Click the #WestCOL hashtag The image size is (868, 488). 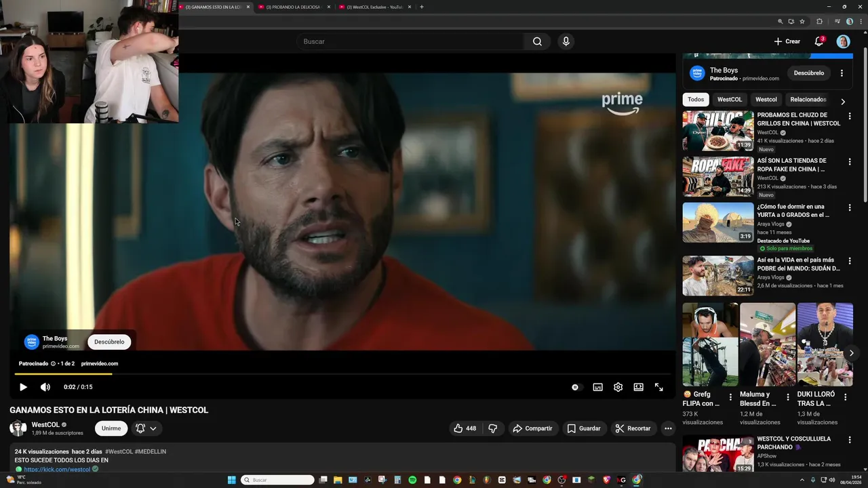point(119,451)
